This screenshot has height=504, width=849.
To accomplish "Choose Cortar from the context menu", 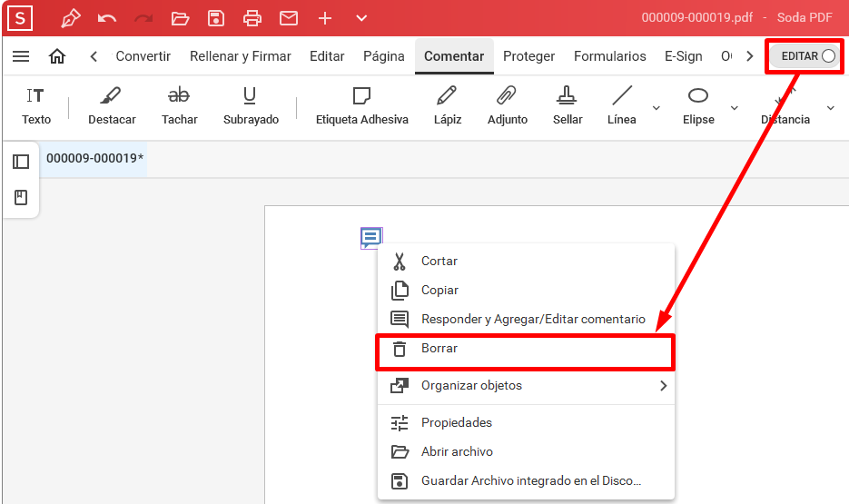I will coord(526,261).
